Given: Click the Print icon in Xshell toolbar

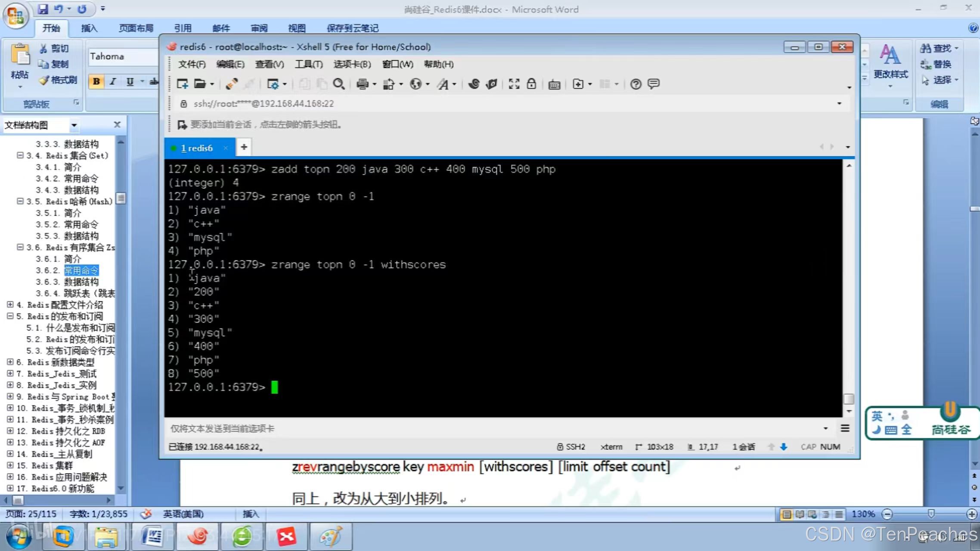Looking at the screenshot, I should [362, 84].
